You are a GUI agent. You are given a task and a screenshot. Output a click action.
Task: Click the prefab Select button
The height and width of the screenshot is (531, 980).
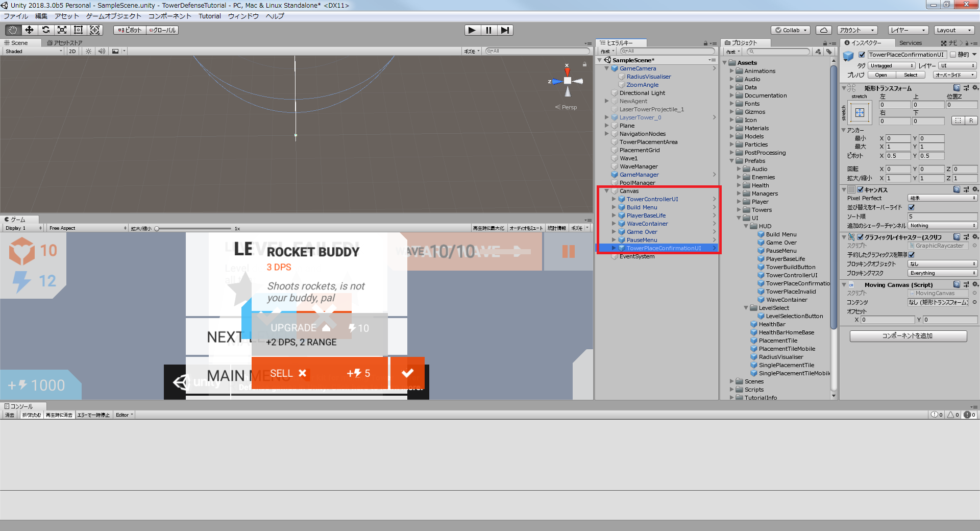pos(911,75)
